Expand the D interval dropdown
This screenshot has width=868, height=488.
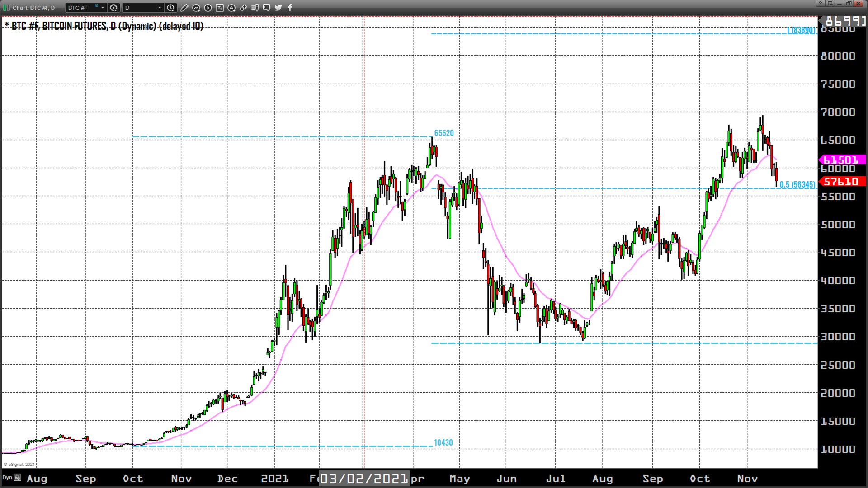tap(160, 8)
